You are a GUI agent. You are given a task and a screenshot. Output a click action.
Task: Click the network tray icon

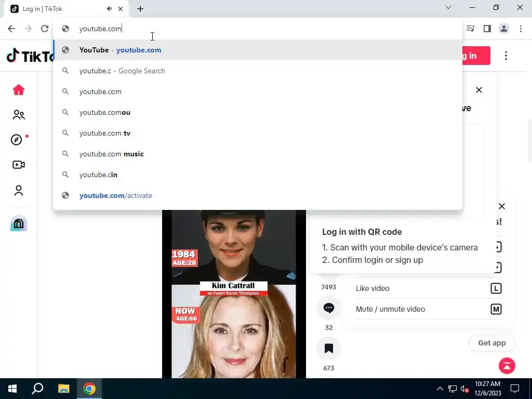(x=453, y=389)
